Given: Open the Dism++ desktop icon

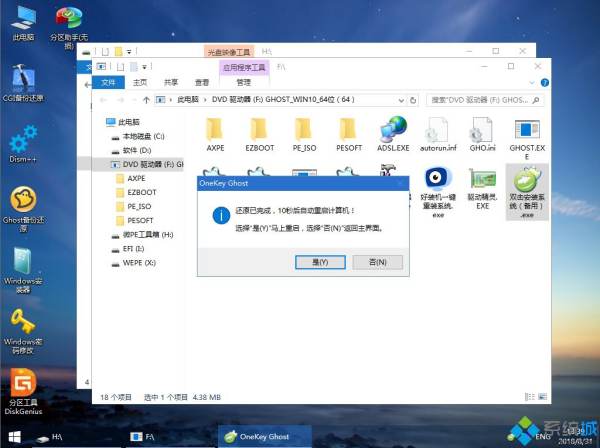Looking at the screenshot, I should coord(23,144).
